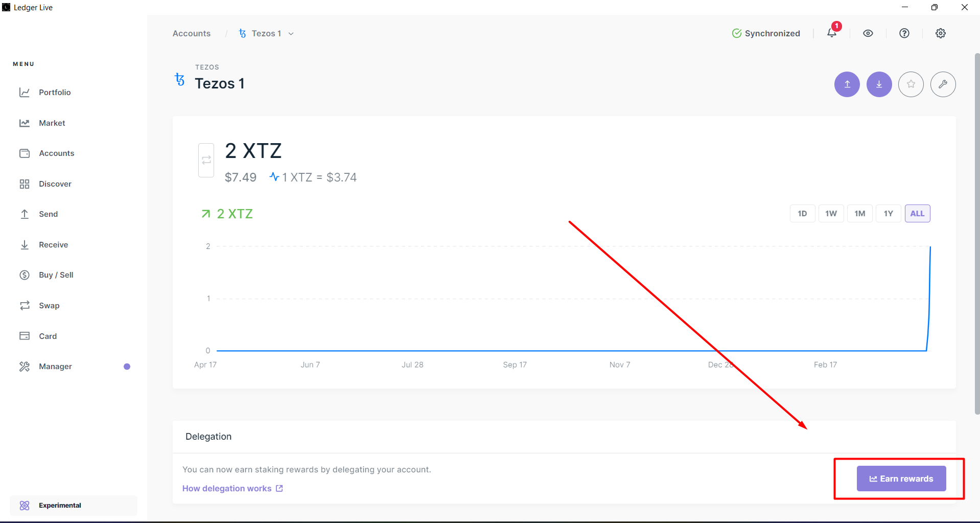Click the Delegation section heading

pos(208,437)
